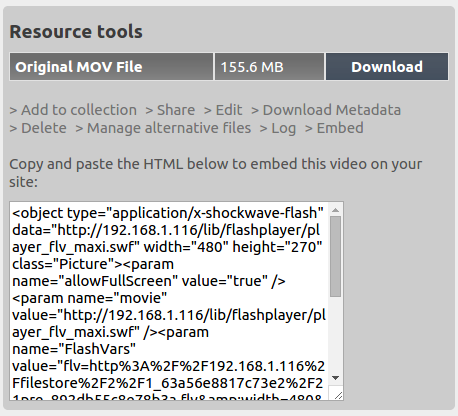Open the resource Log link
Image resolution: width=458 pixels, height=416 pixels.
pyautogui.click(x=278, y=128)
